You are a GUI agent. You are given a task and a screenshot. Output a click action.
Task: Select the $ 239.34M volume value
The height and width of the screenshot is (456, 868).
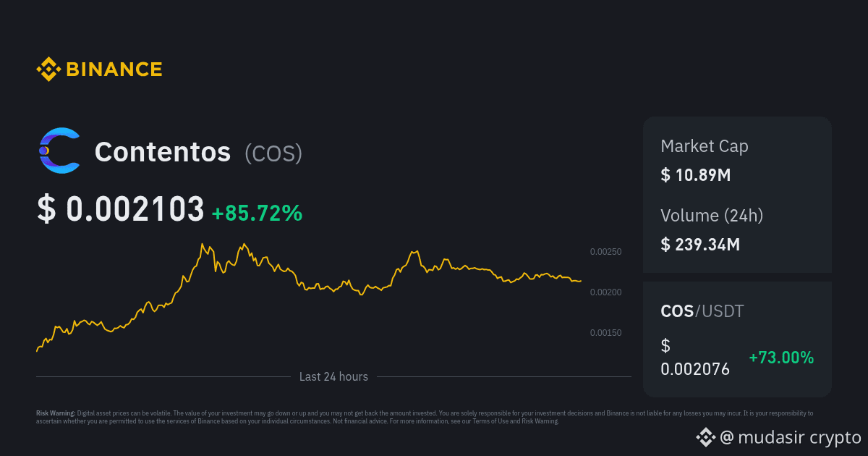click(x=700, y=244)
